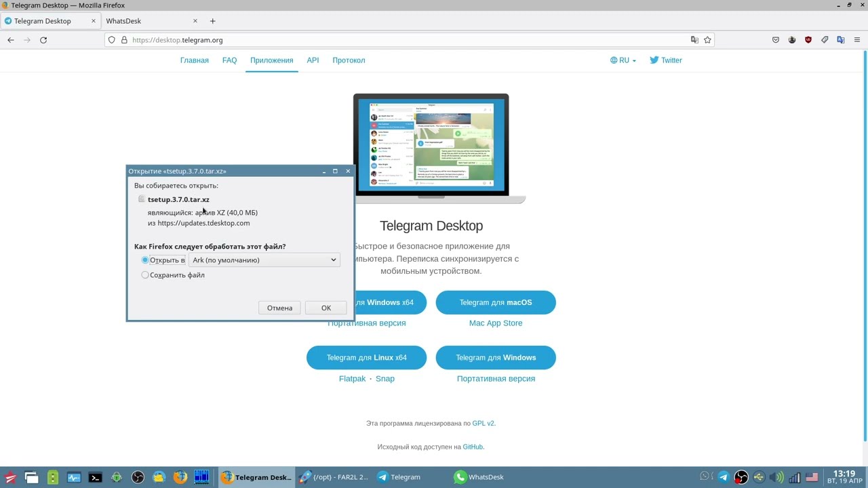
Task: Open the API navigation item
Action: click(x=313, y=60)
